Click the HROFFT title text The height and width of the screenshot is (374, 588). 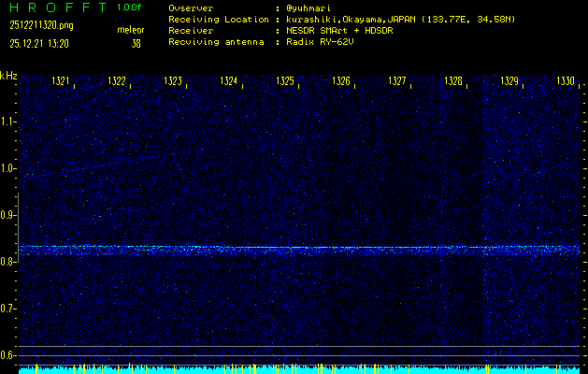coord(56,7)
